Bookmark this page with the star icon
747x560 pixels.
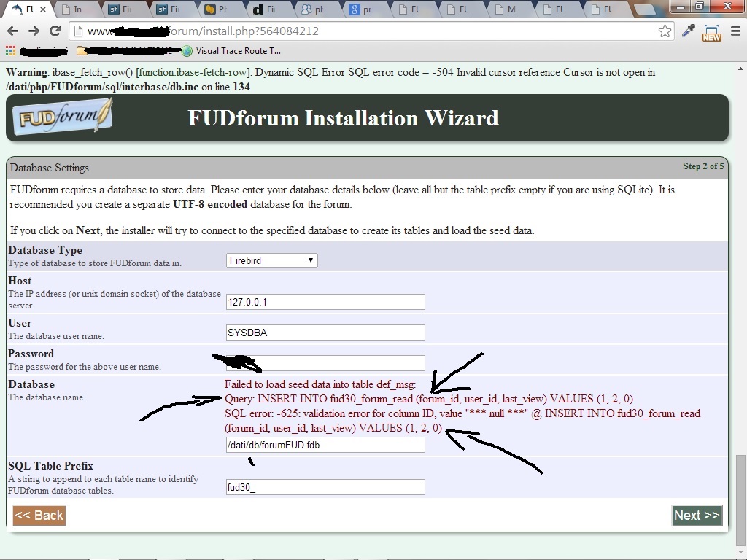coord(665,31)
